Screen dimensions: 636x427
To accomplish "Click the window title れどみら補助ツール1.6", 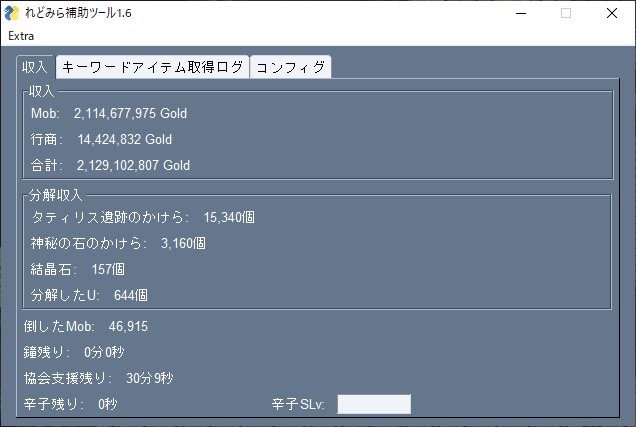I will click(x=78, y=13).
